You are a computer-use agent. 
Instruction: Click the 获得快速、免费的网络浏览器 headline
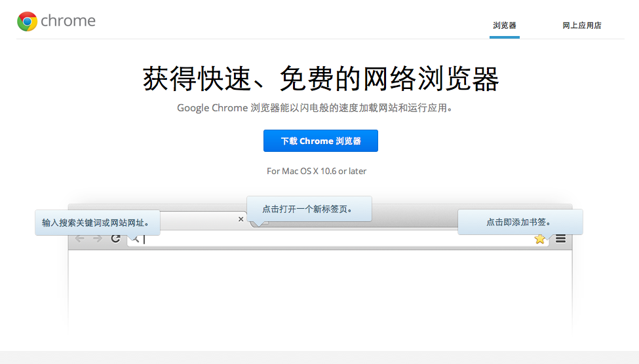click(x=320, y=80)
